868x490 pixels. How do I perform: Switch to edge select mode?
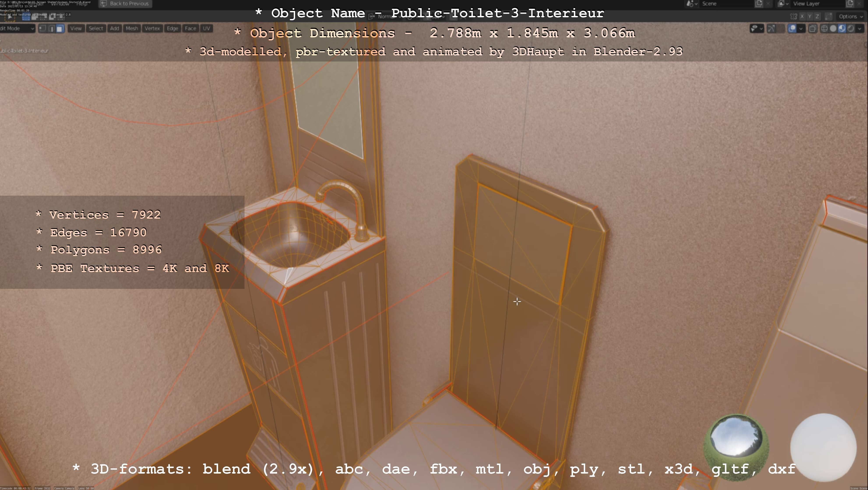(x=51, y=29)
